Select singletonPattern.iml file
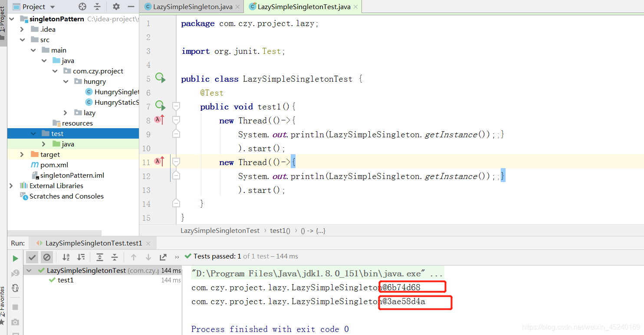Image resolution: width=644 pixels, height=335 pixels. [x=68, y=175]
